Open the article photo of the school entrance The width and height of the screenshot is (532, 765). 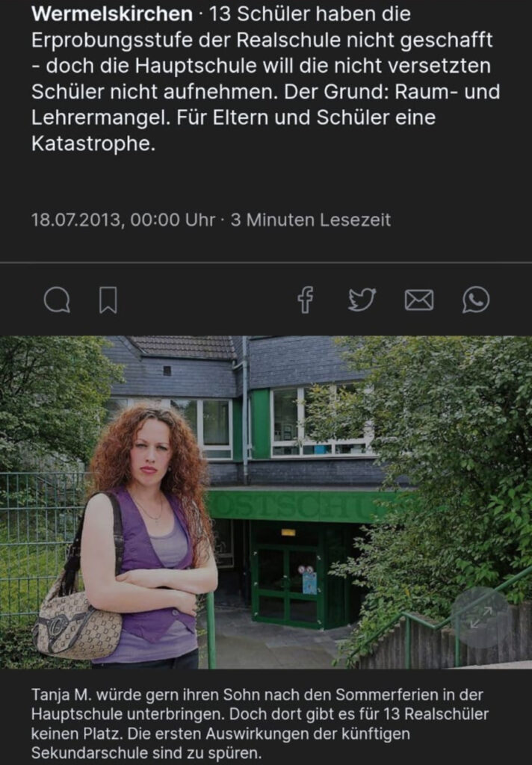pyautogui.click(x=266, y=502)
